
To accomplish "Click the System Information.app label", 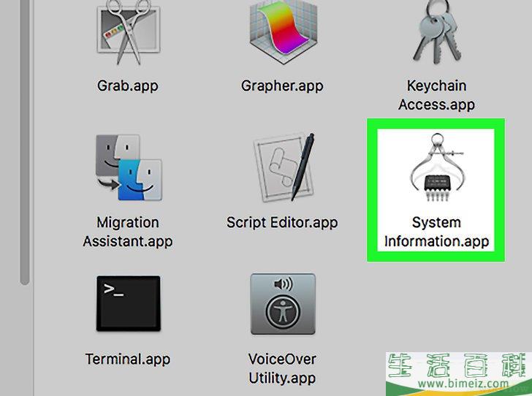I will click(437, 232).
